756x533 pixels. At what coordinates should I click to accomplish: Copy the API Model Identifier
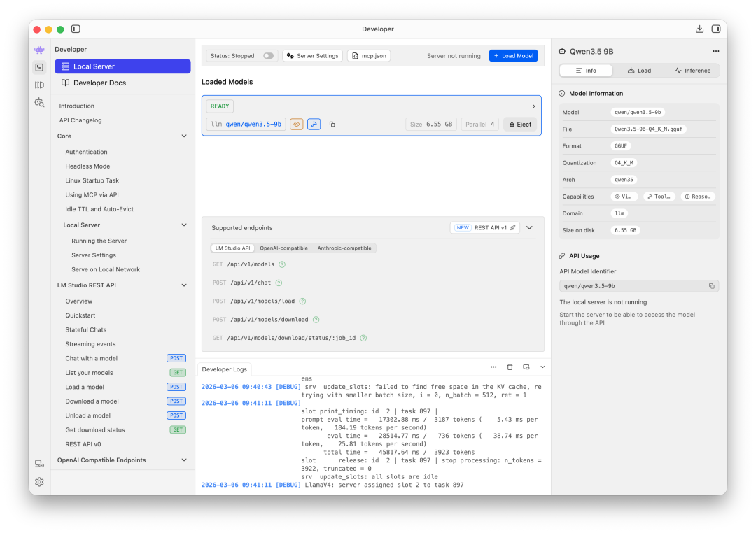(711, 286)
